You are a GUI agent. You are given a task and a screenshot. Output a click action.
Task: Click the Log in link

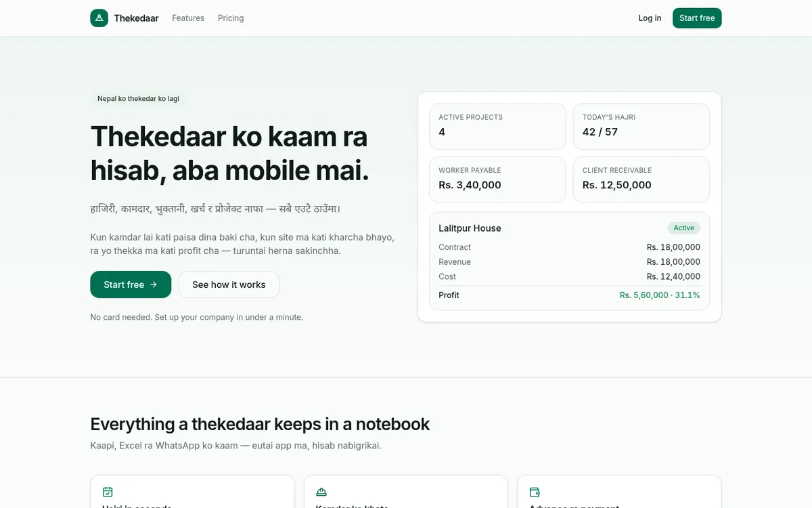pyautogui.click(x=650, y=18)
